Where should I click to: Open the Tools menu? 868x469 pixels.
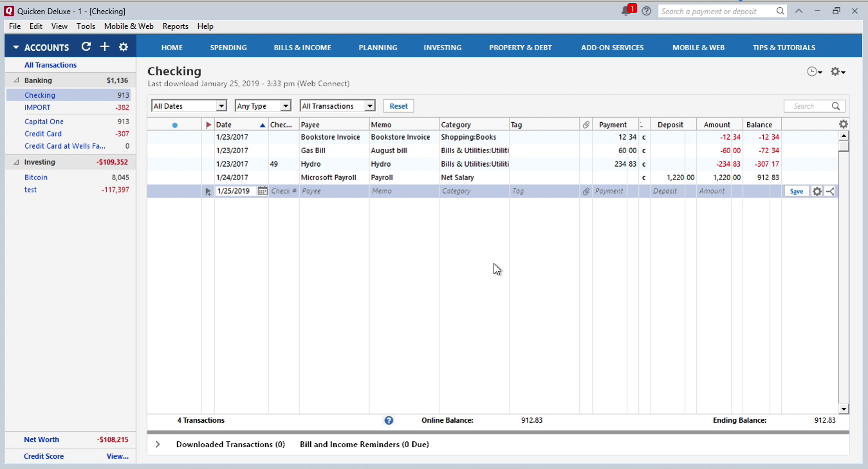pyautogui.click(x=86, y=26)
